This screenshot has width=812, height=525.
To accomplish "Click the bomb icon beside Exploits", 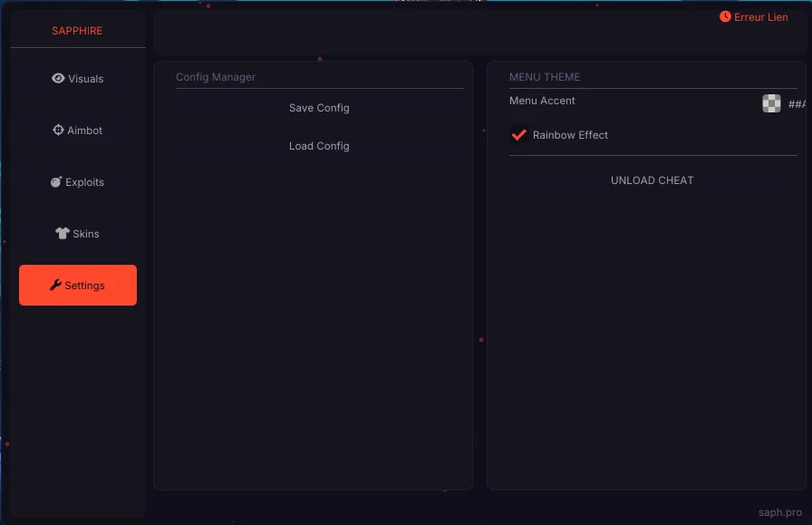I will pyautogui.click(x=56, y=182).
